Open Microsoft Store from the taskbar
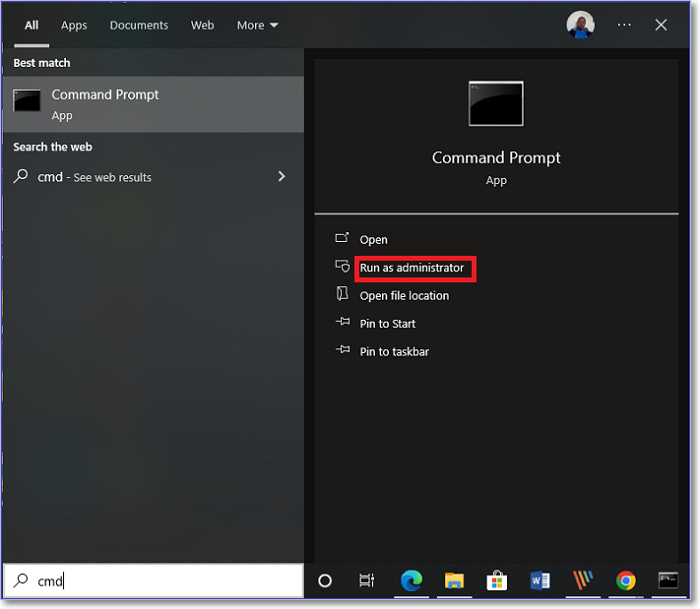This screenshot has width=700, height=609. click(496, 581)
